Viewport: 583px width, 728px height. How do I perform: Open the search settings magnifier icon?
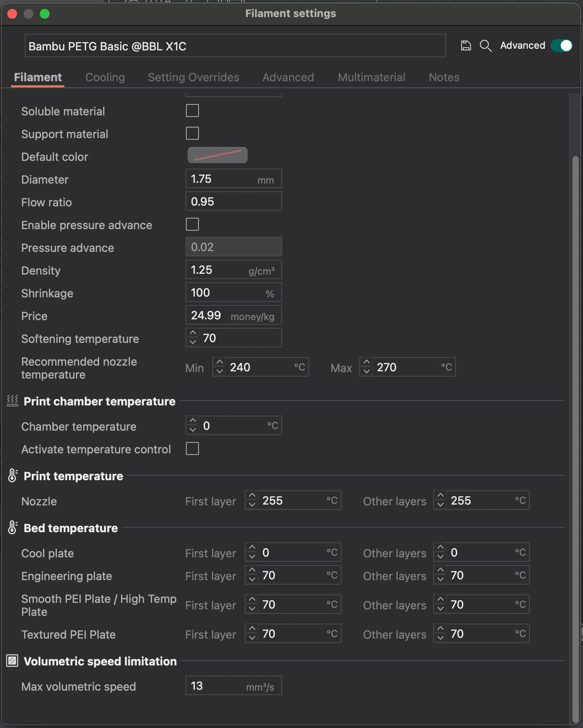pos(486,45)
